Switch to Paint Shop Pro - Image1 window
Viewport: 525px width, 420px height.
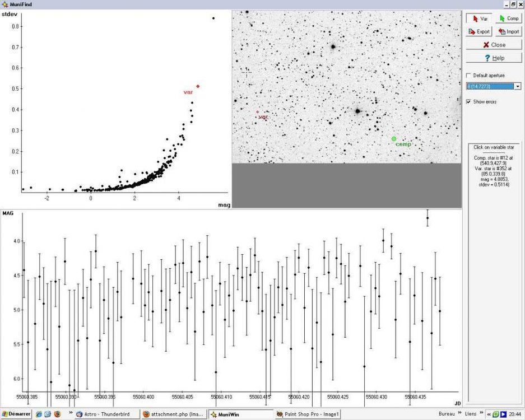pos(308,414)
